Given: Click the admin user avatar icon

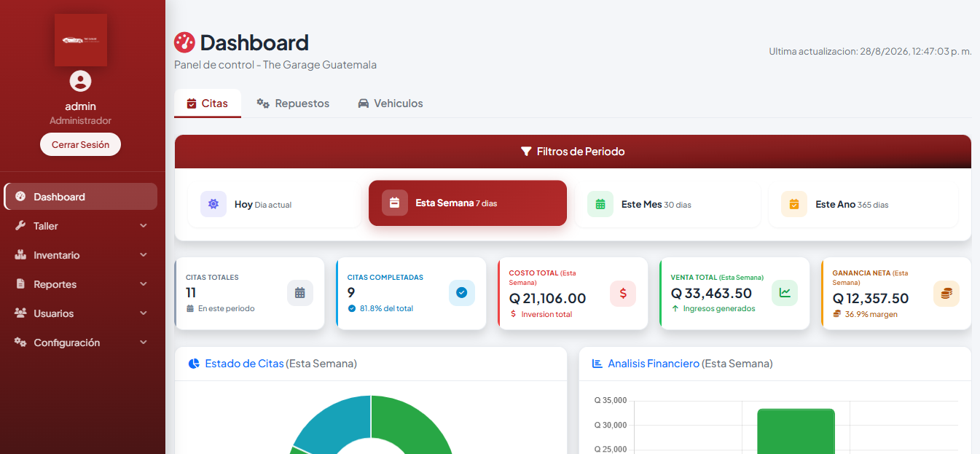Looking at the screenshot, I should (x=80, y=81).
